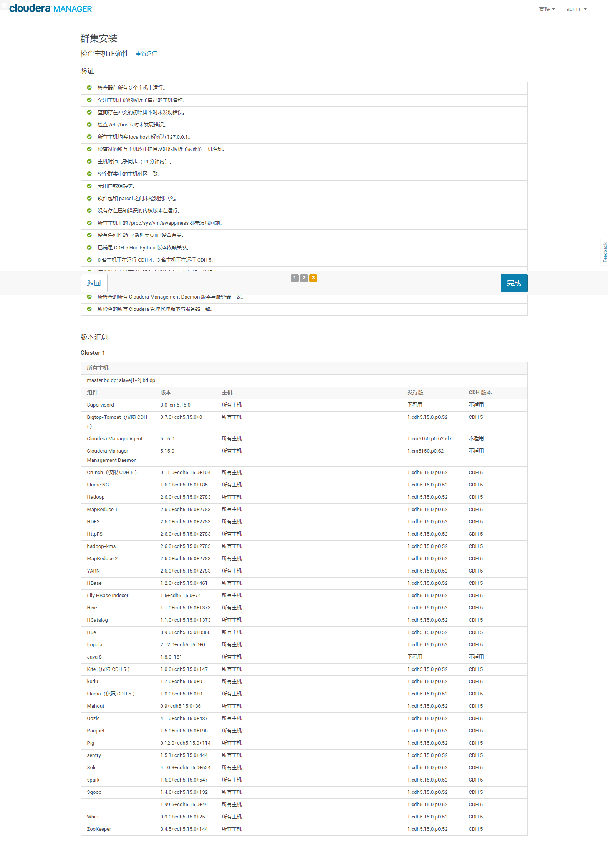Click check icon beside 软件包和 parcel 之间未检测到冲突
The width and height of the screenshot is (608, 868).
click(89, 198)
